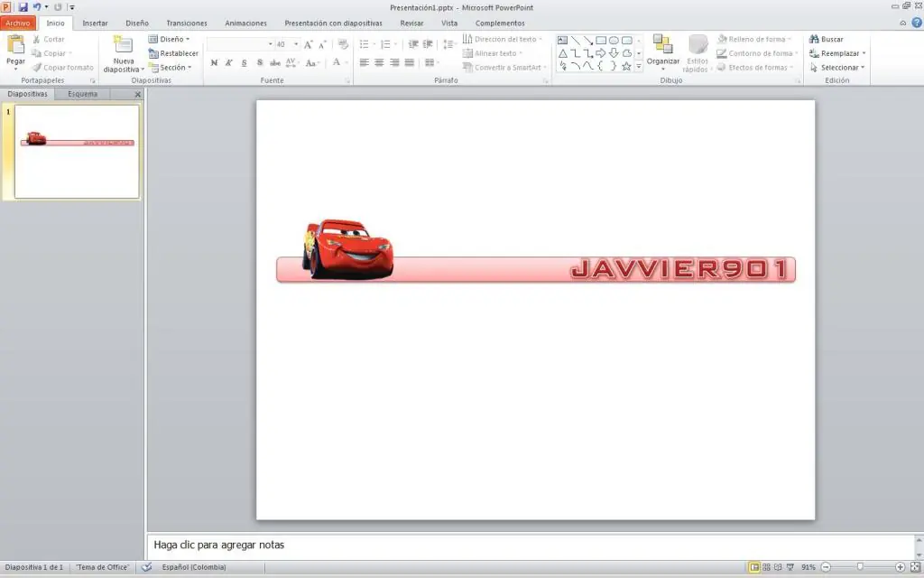Click Español (Colombia) language indicator
The height and width of the screenshot is (578, 924).
tap(194, 567)
